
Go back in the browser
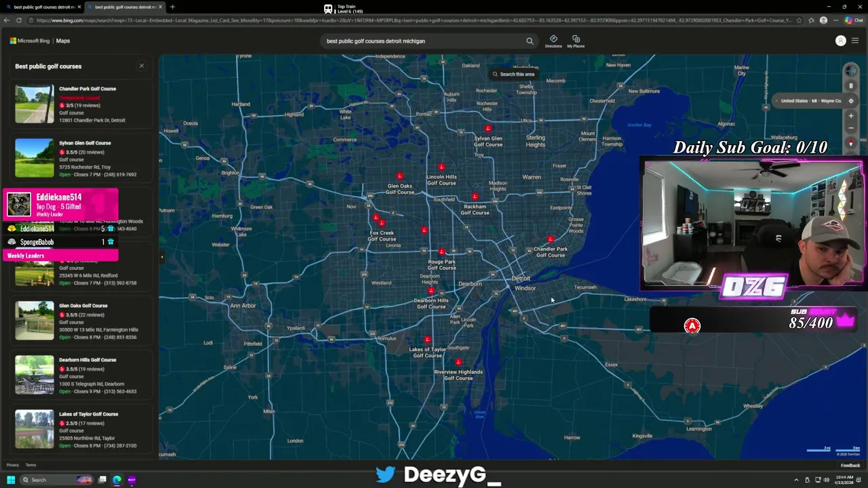(x=7, y=20)
